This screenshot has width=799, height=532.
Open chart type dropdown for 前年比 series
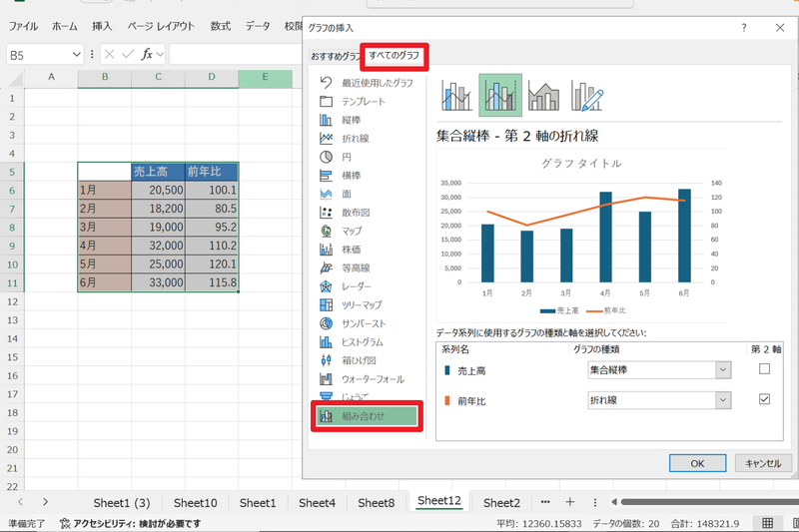tap(723, 400)
